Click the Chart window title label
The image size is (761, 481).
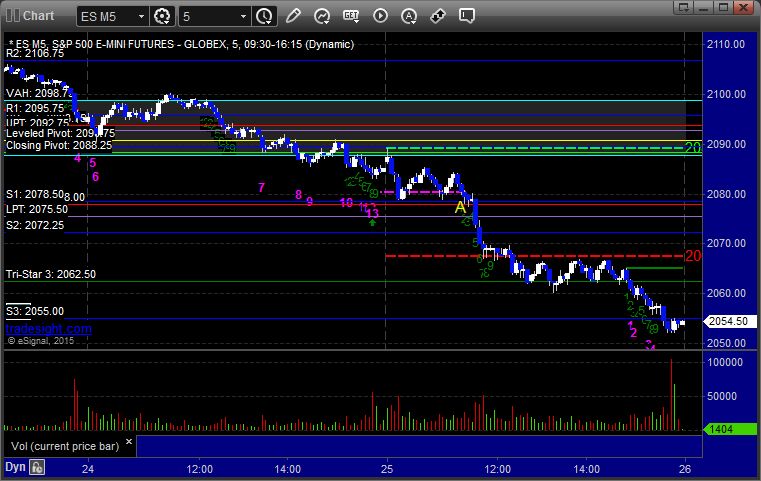point(38,16)
